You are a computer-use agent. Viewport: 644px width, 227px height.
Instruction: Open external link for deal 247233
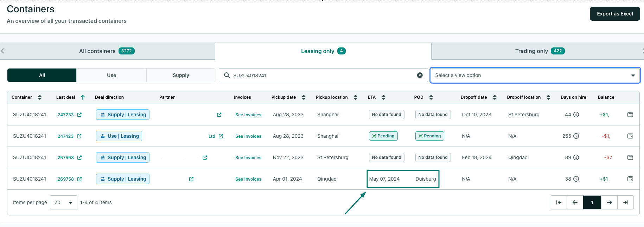click(x=79, y=115)
